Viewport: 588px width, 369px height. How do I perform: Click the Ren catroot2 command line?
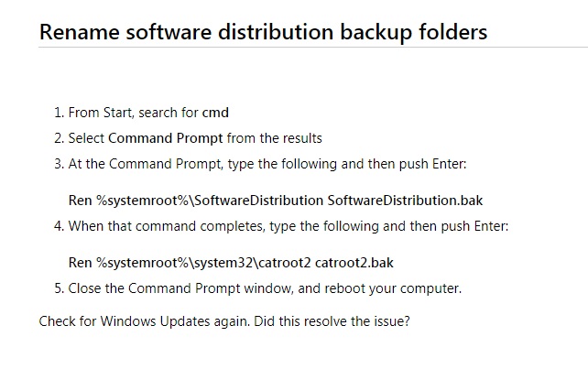[231, 263]
